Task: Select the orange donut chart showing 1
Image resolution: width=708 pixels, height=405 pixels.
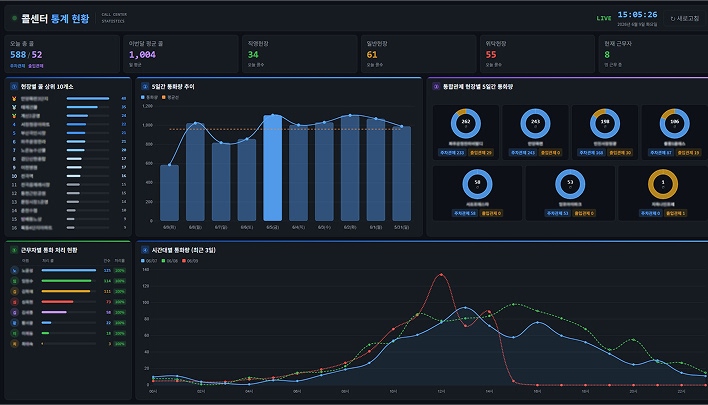Action: click(663, 184)
